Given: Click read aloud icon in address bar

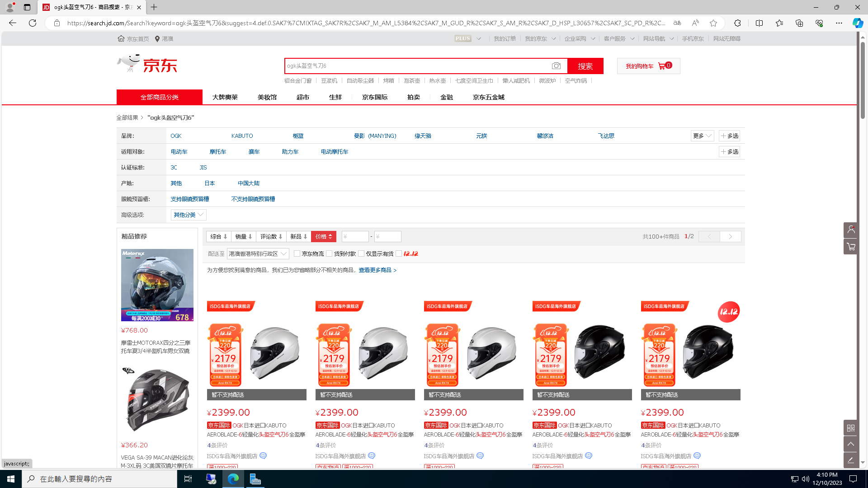Looking at the screenshot, I should coord(695,23).
